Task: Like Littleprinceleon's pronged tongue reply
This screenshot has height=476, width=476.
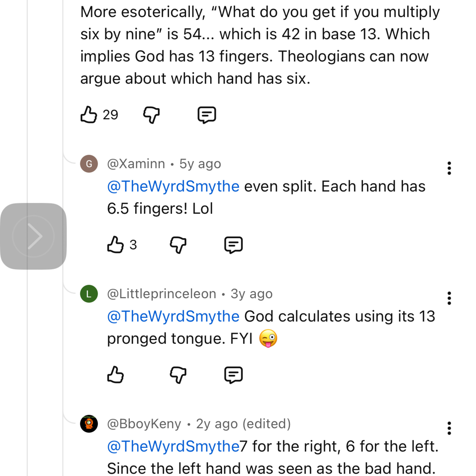Action: coord(115,375)
